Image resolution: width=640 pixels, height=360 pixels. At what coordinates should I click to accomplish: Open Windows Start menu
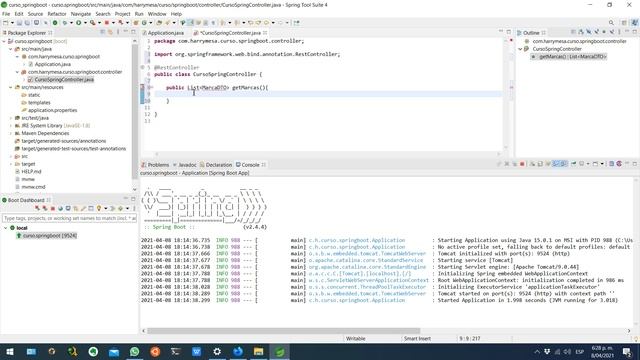point(10,351)
